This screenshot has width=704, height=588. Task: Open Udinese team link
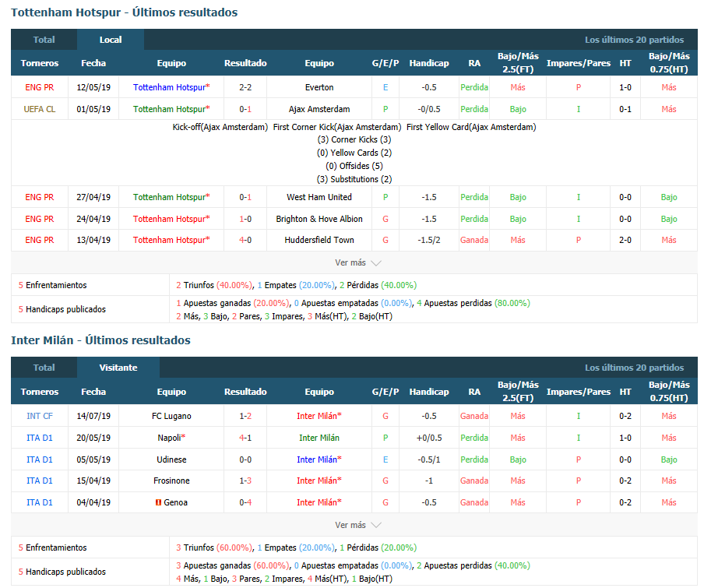171,459
